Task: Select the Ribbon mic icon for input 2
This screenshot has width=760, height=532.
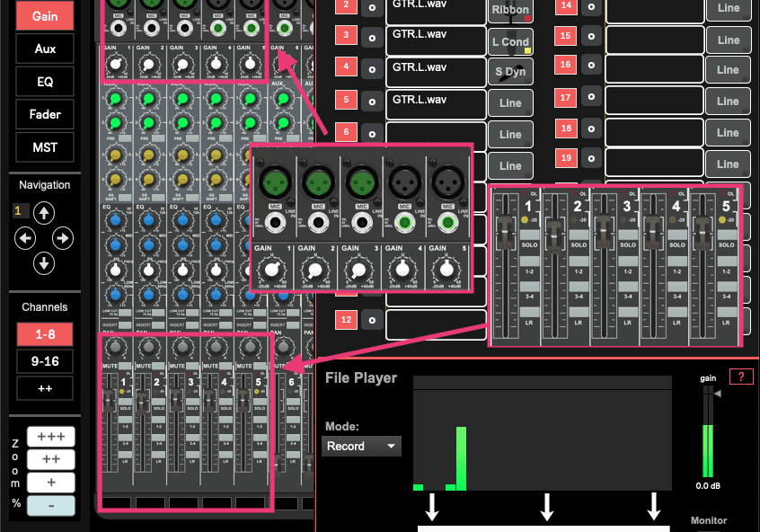Action: [510, 10]
